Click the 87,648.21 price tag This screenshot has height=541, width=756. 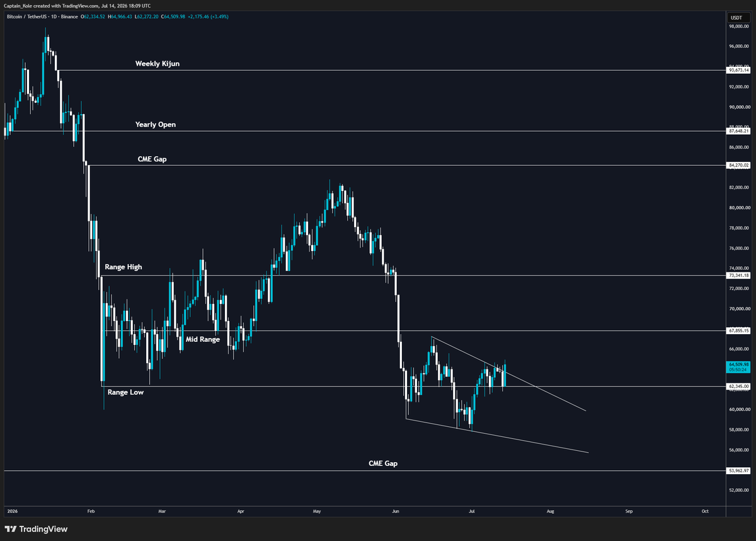click(x=738, y=131)
